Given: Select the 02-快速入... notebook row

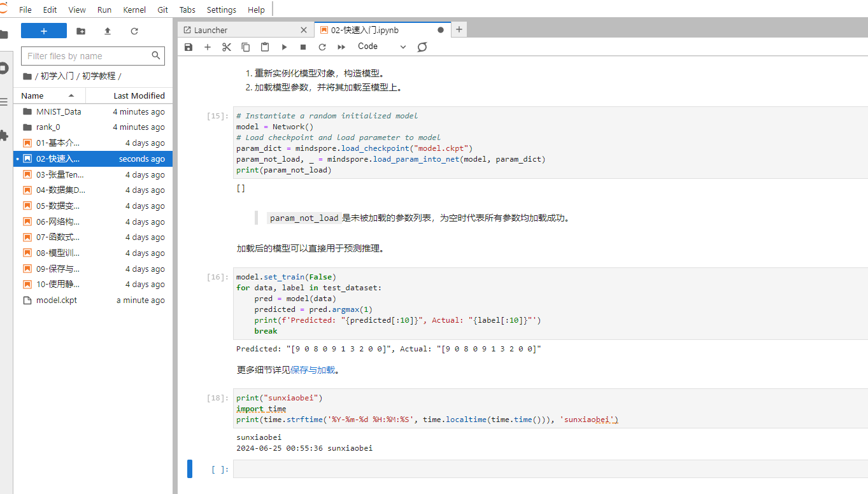Looking at the screenshot, I should point(93,159).
